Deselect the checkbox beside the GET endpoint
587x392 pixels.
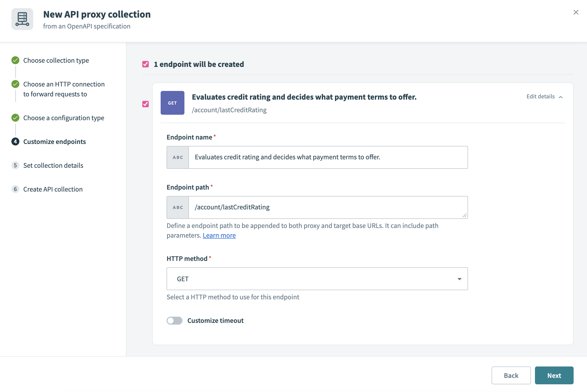click(x=146, y=104)
